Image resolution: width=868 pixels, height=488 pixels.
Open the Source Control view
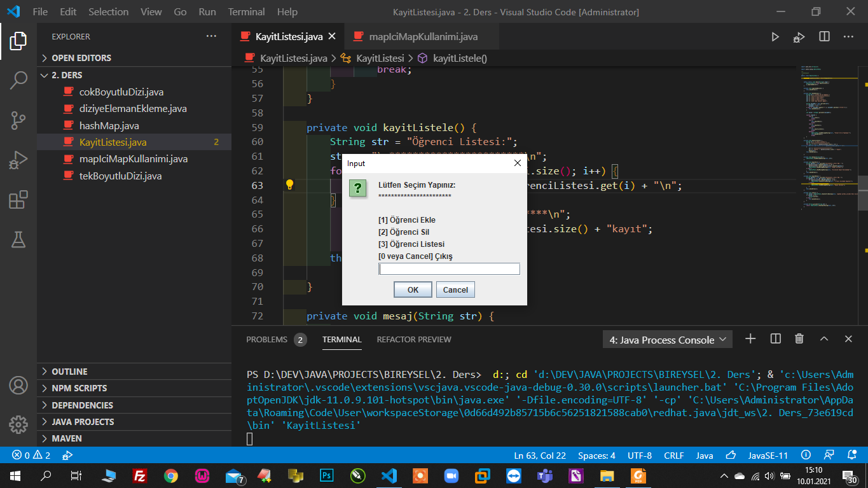(x=18, y=120)
